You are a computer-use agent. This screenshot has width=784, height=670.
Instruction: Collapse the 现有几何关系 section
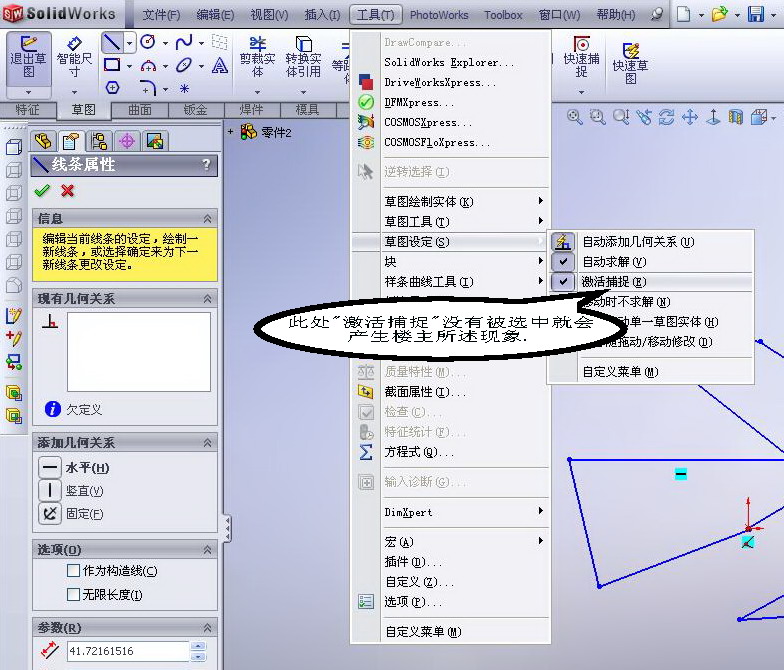pyautogui.click(x=208, y=298)
